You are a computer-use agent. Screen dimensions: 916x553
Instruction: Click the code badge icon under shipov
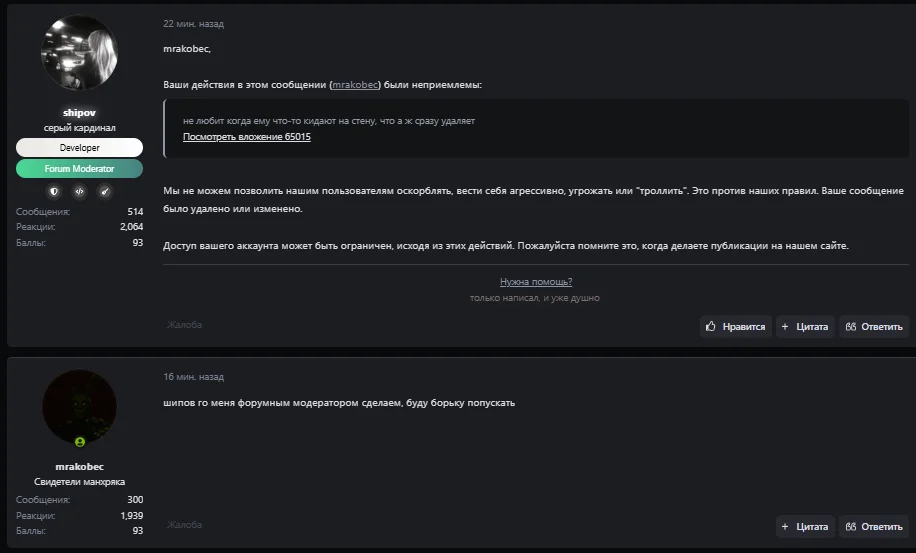(79, 191)
